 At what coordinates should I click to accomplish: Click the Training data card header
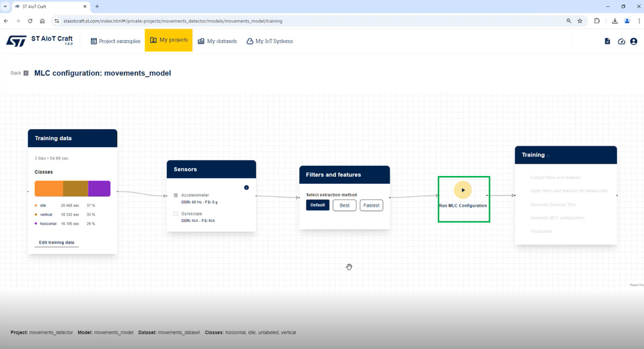pyautogui.click(x=73, y=138)
